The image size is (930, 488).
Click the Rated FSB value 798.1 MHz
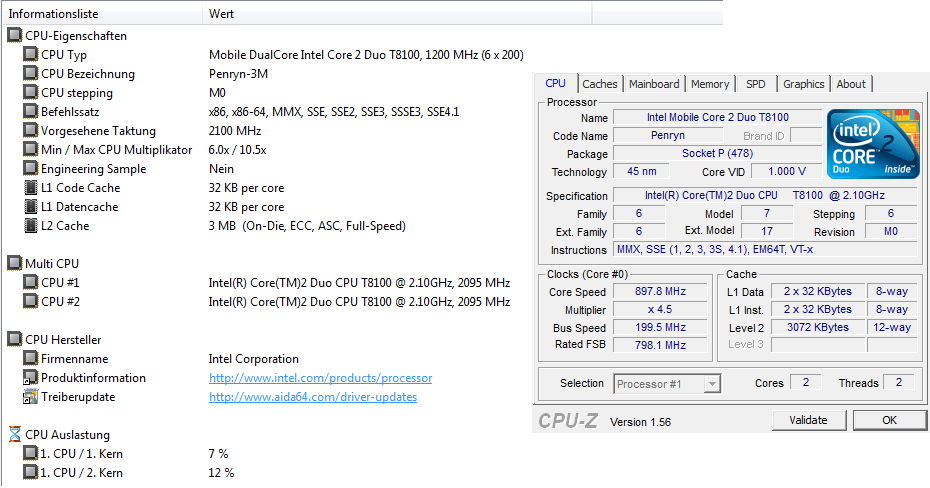660,345
